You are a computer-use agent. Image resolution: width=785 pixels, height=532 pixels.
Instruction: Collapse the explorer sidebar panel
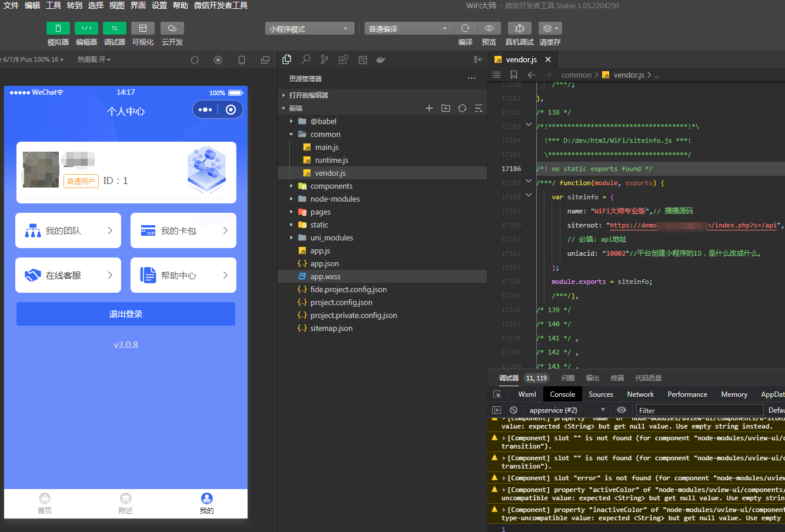point(478,59)
